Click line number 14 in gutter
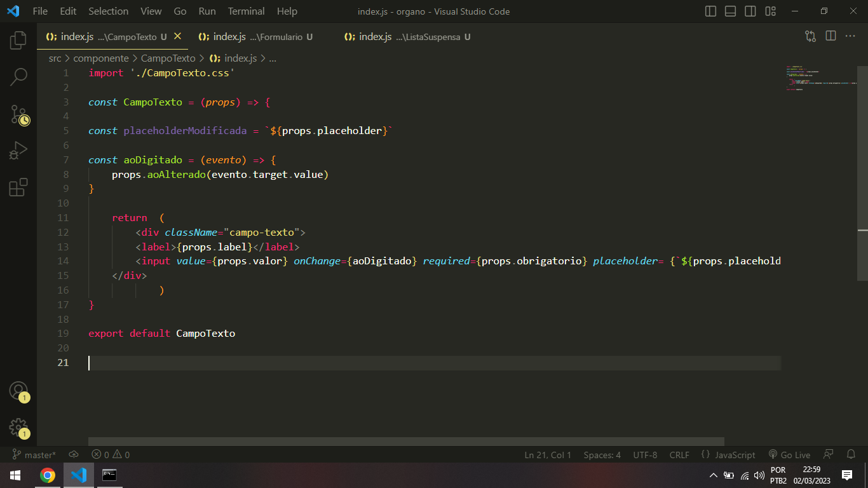The height and width of the screenshot is (488, 868). click(x=63, y=261)
